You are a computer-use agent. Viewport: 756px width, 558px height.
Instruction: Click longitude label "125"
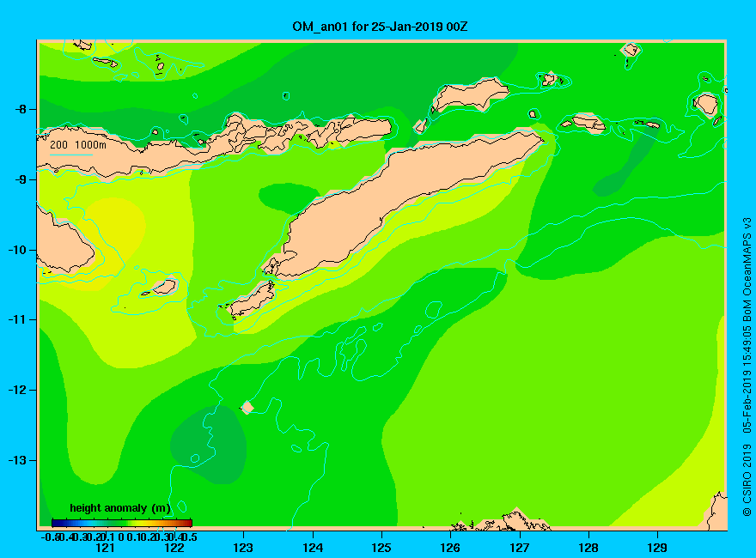click(x=381, y=548)
